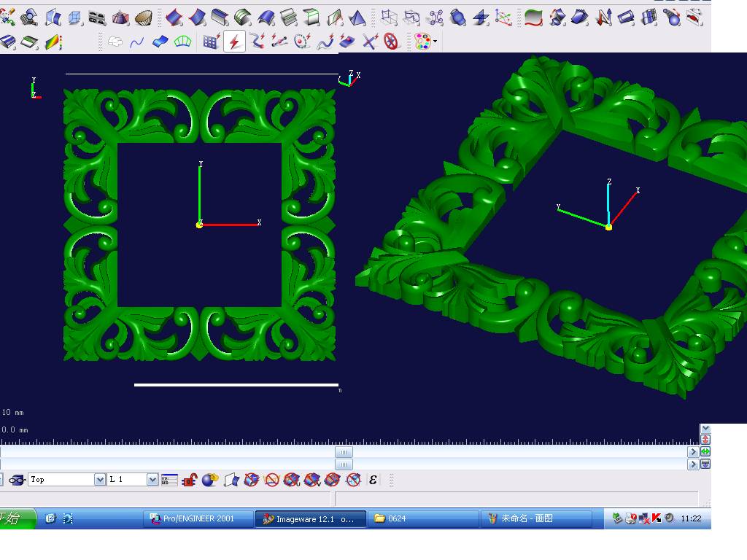This screenshot has width=747, height=560.
Task: Switch to Pro/ENGINEER 2001 in taskbar
Action: (x=198, y=518)
